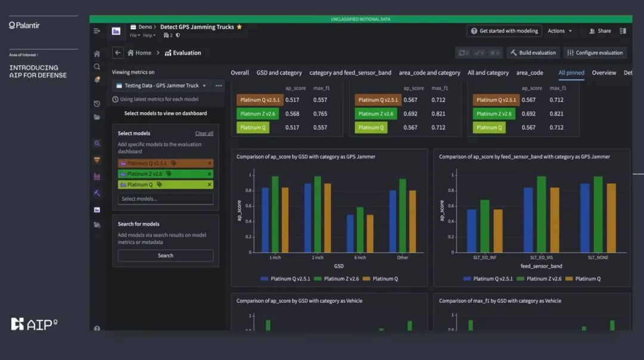Go back using the left arrow button
Viewport: 644px width, 360px height.
tap(118, 52)
